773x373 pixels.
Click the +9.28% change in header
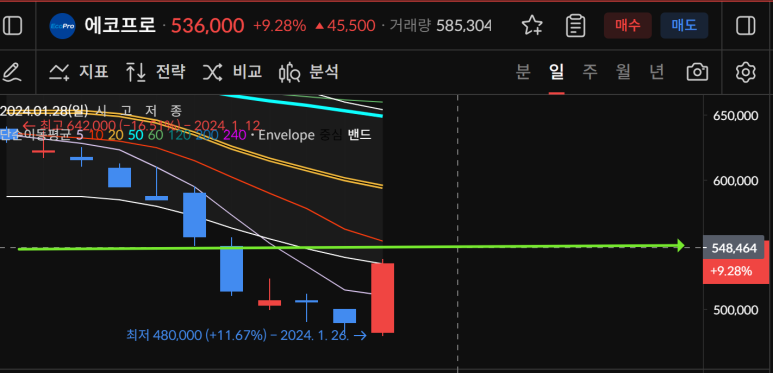(280, 26)
